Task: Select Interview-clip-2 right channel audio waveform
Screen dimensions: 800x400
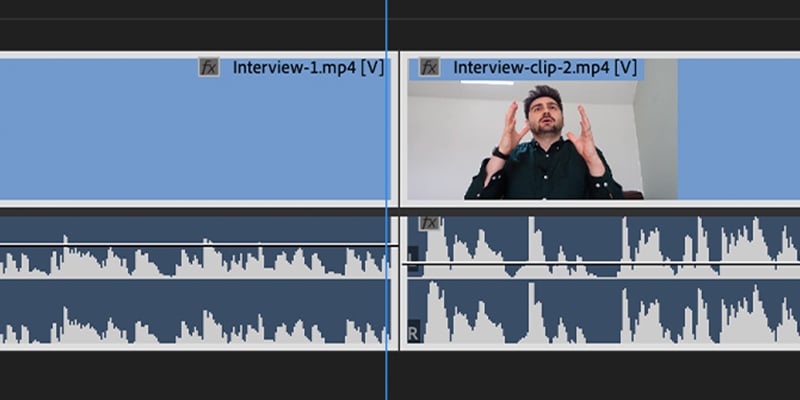Action: pos(604,311)
